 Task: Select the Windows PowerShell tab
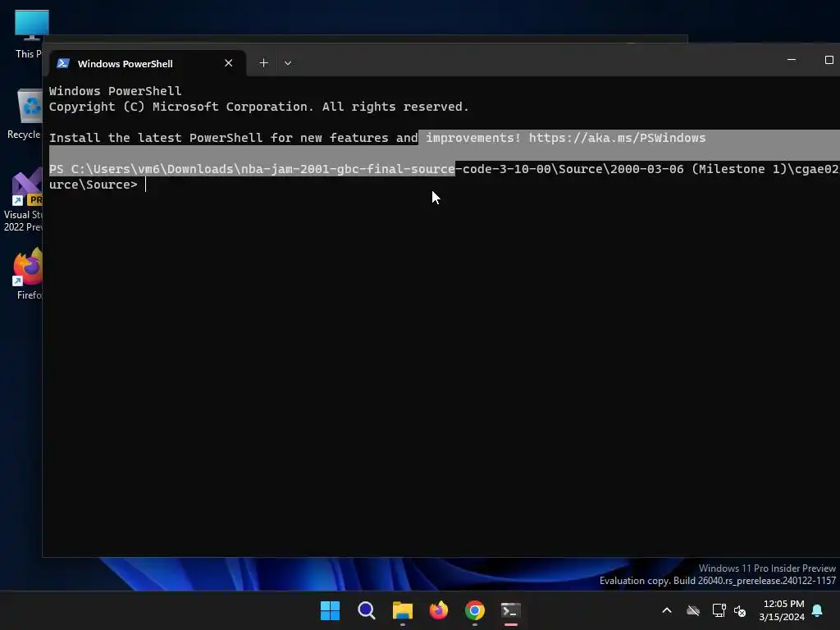pyautogui.click(x=148, y=63)
